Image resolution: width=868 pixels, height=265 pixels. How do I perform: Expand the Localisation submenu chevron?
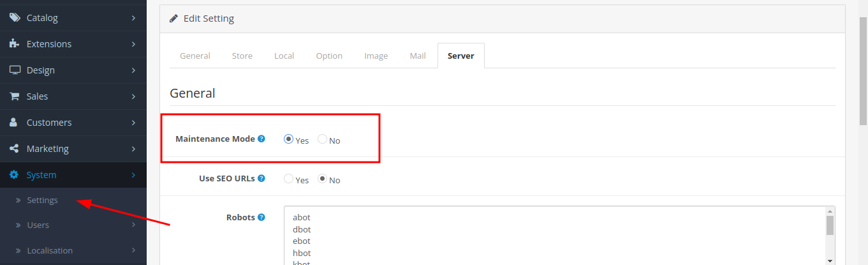[133, 251]
